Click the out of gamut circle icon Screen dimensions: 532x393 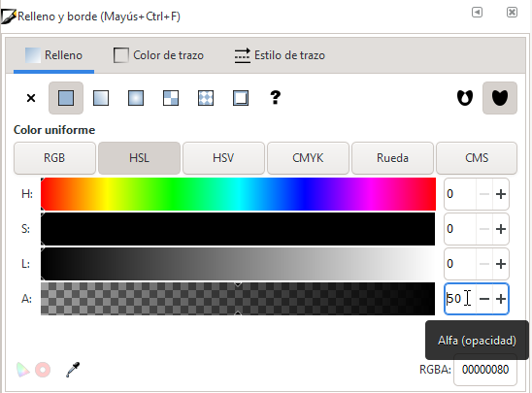(43, 370)
